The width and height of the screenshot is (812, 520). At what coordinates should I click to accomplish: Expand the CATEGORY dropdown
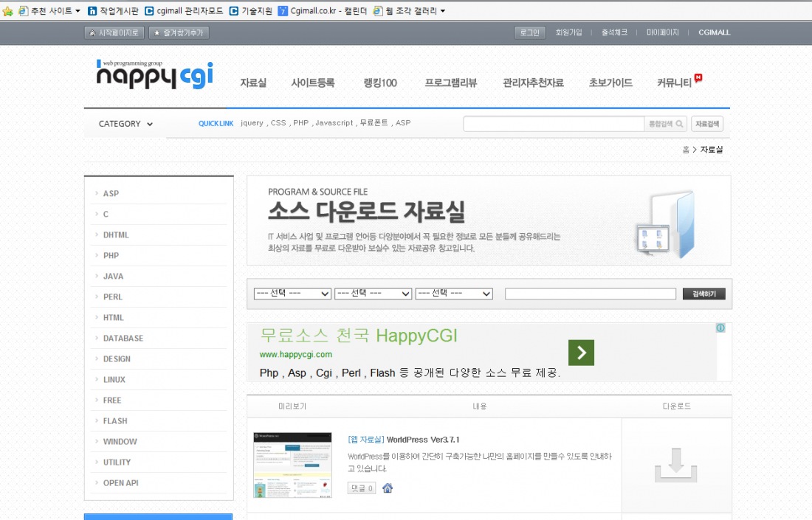click(125, 124)
